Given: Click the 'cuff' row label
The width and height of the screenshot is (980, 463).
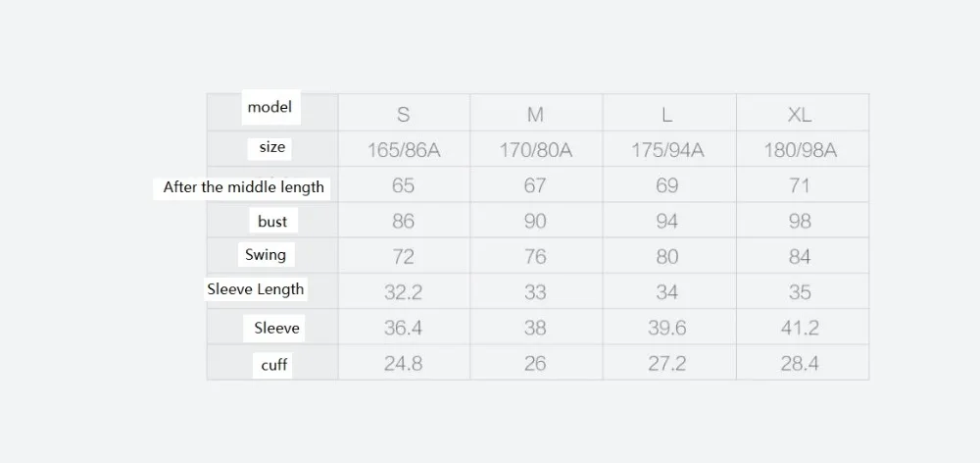Looking at the screenshot, I should click(x=273, y=365).
